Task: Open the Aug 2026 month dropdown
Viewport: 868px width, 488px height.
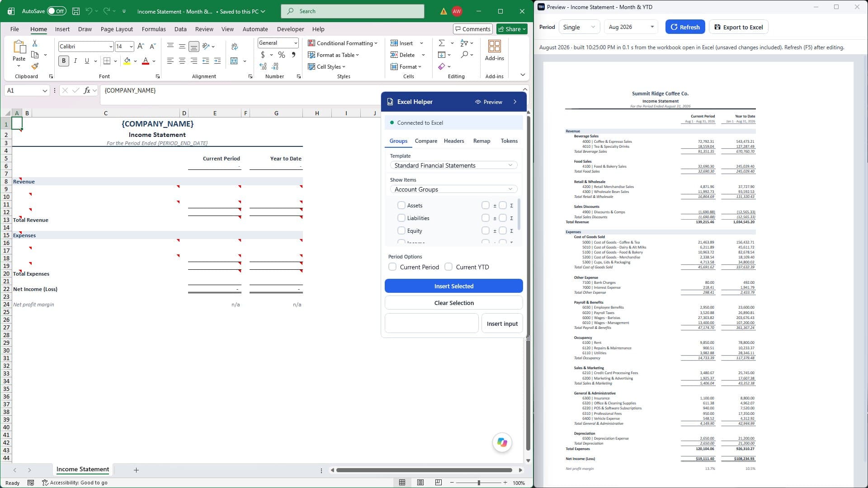Action: click(631, 27)
